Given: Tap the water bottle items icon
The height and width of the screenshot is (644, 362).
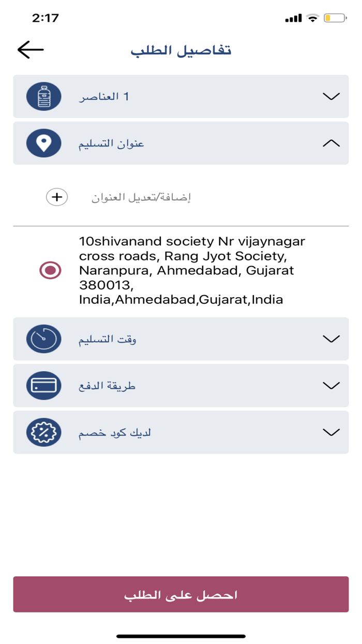Looking at the screenshot, I should [x=44, y=96].
